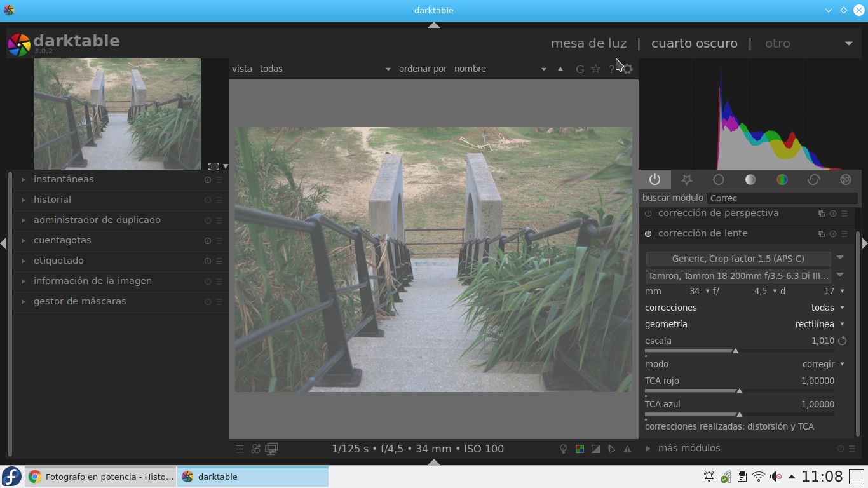Open multi-instance menu for corrección de lente
This screenshot has width=868, height=488.
(822, 234)
